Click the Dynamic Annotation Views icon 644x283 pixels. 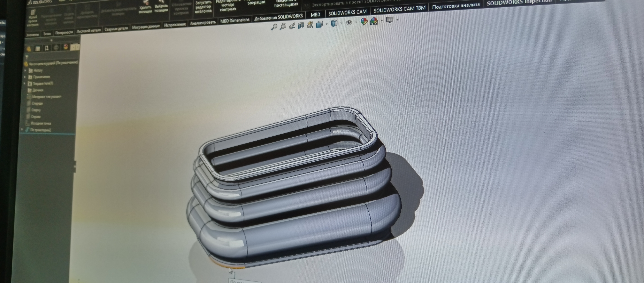310,25
